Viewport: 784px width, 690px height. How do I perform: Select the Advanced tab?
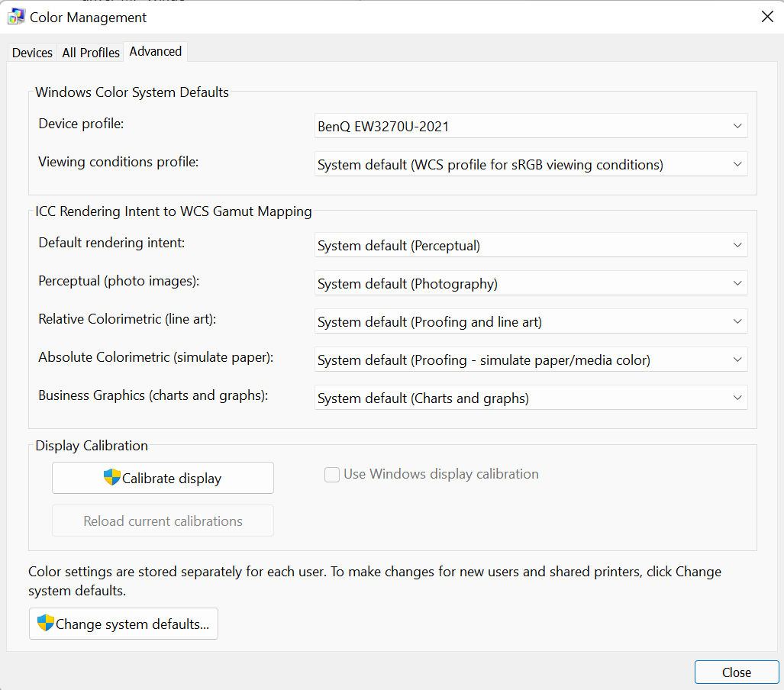[x=156, y=51]
